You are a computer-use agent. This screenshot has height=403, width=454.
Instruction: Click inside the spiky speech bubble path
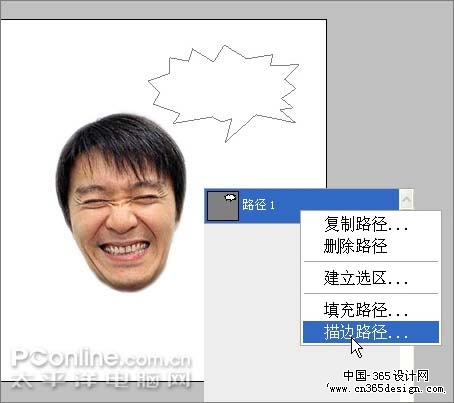tap(223, 90)
